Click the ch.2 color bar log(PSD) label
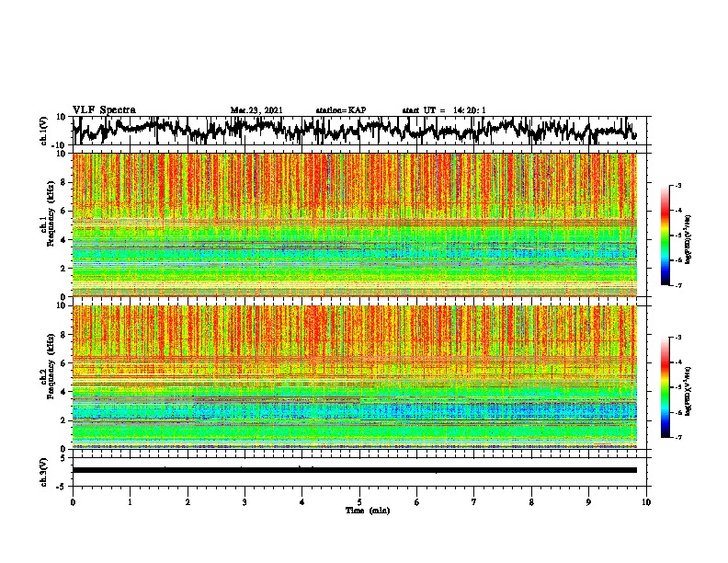The image size is (728, 563). 688,391
